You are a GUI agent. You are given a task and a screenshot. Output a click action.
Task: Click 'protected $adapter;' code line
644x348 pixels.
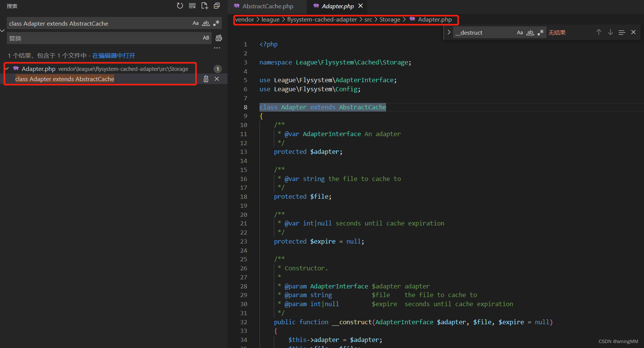[x=308, y=152]
